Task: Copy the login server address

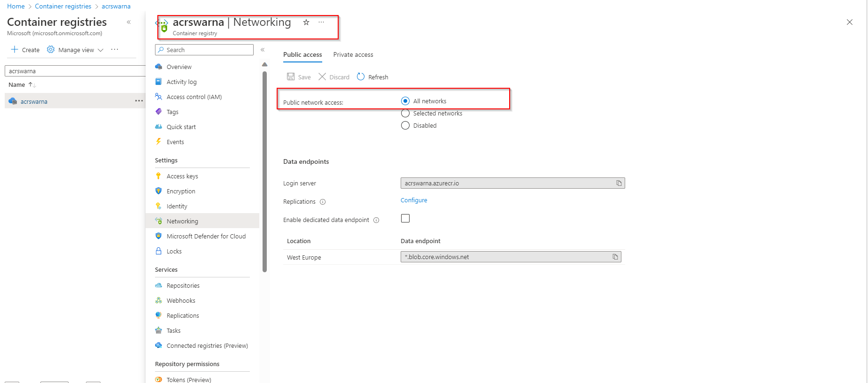Action: (x=619, y=183)
